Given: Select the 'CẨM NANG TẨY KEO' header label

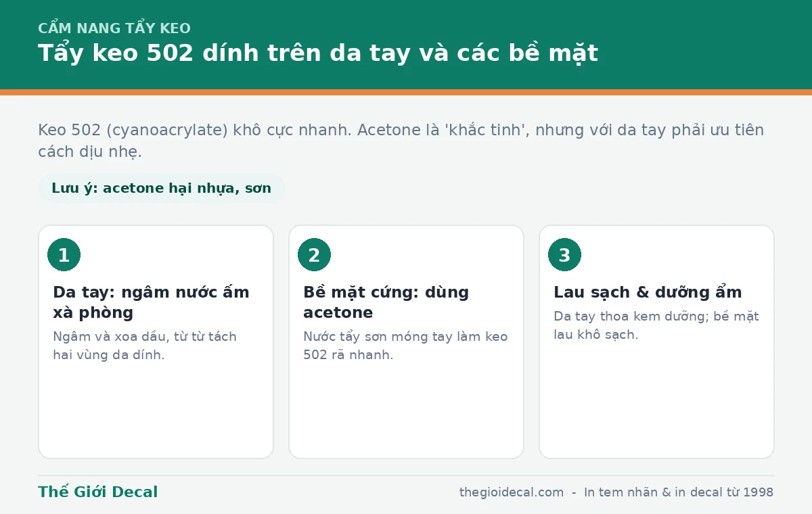Looking at the screenshot, I should pyautogui.click(x=114, y=28).
